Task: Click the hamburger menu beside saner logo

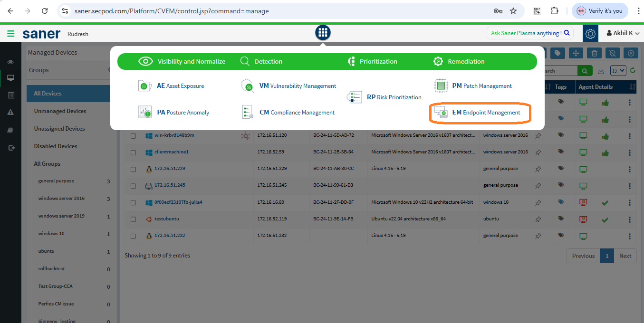Action: (10, 33)
